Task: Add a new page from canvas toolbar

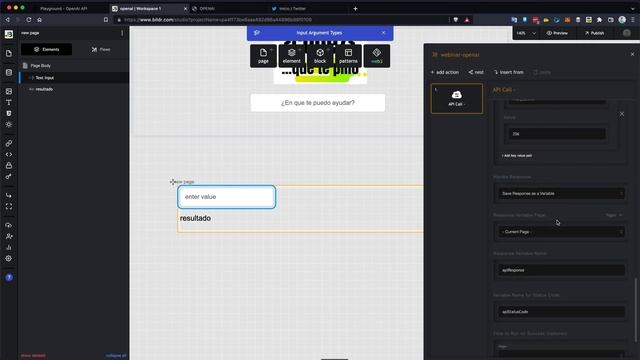Action: [263, 56]
